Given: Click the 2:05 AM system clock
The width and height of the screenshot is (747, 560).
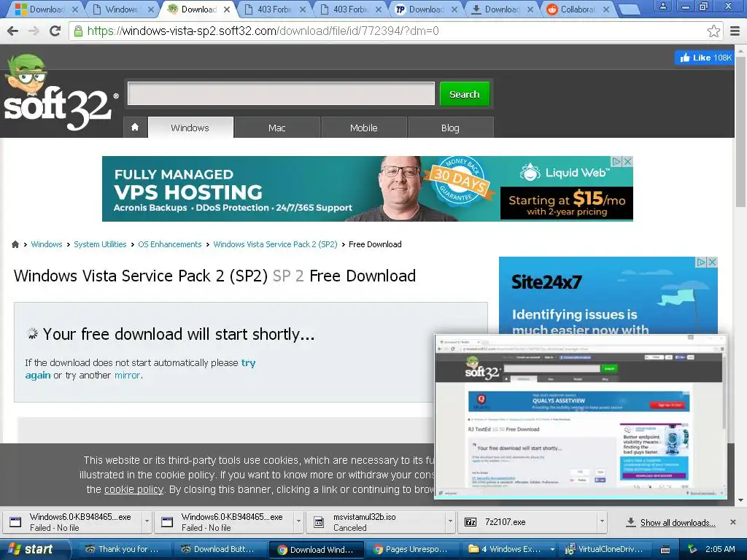Looking at the screenshot, I should click(720, 549).
